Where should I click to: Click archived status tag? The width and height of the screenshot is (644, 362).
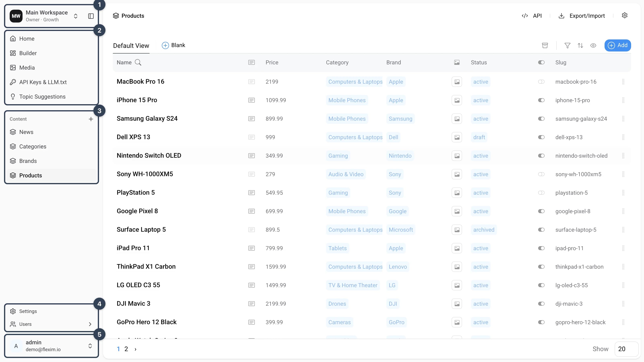484,230
